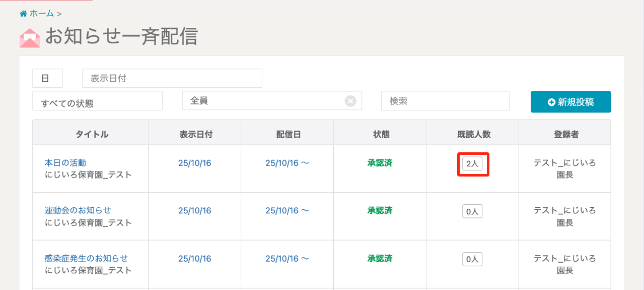644x290 pixels.
Task: Clear the 全員 filter with the x icon
Action: [350, 101]
